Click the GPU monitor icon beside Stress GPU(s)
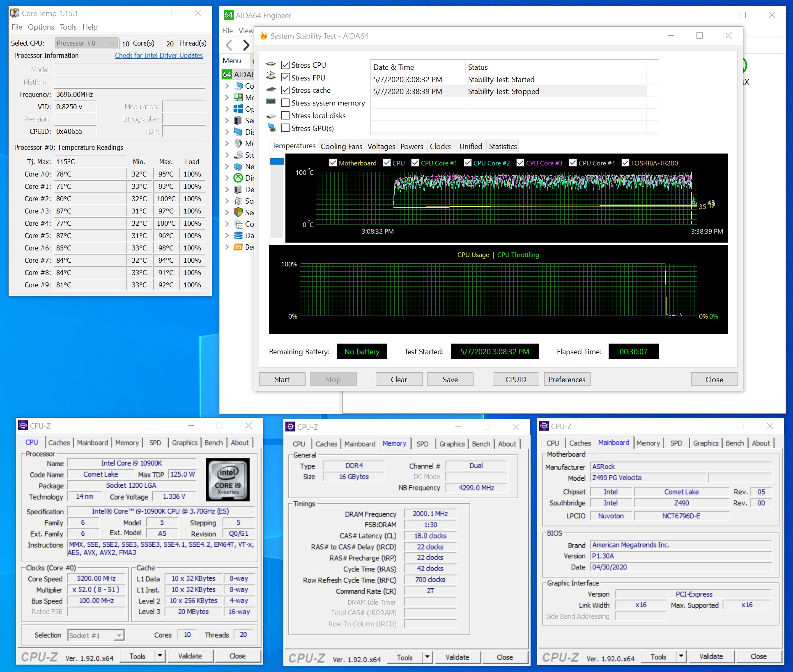 click(x=271, y=128)
